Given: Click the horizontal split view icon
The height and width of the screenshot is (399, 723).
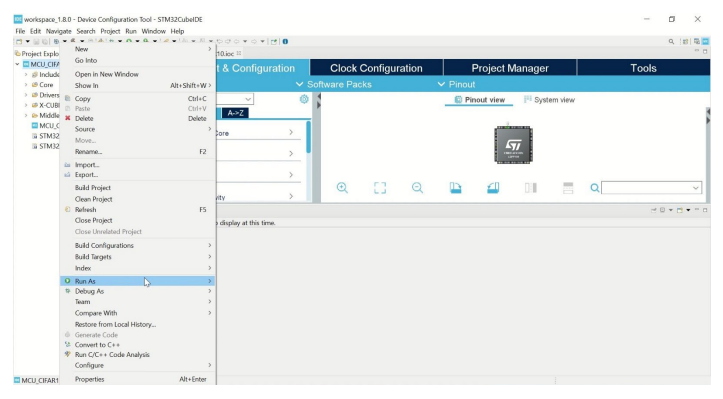Looking at the screenshot, I should click(568, 188).
